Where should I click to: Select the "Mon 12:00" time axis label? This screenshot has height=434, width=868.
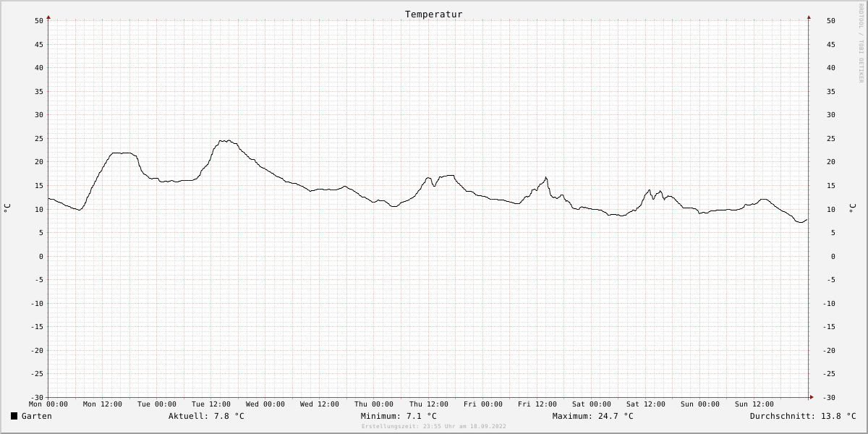click(x=103, y=404)
